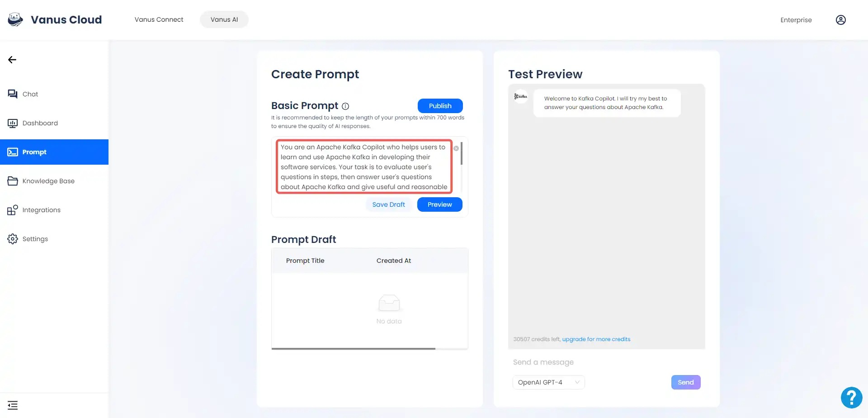Open the Settings gear icon
This screenshot has width=868, height=418.
coord(13,239)
